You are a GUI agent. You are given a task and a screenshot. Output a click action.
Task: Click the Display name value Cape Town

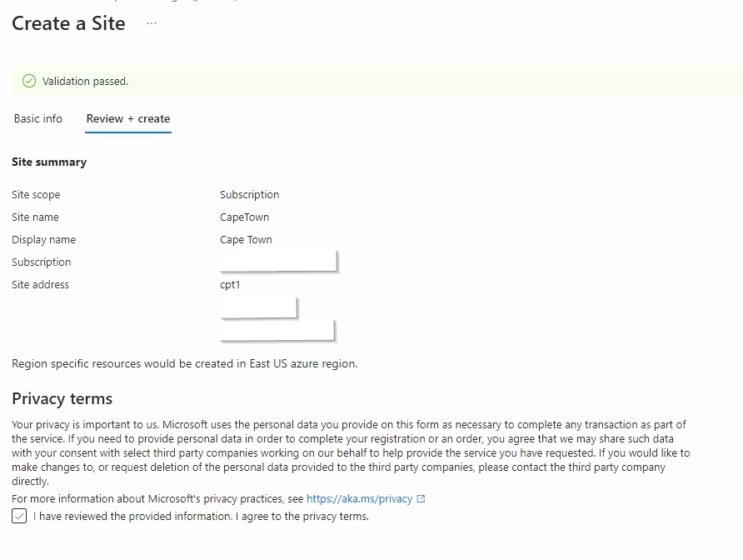click(x=246, y=239)
